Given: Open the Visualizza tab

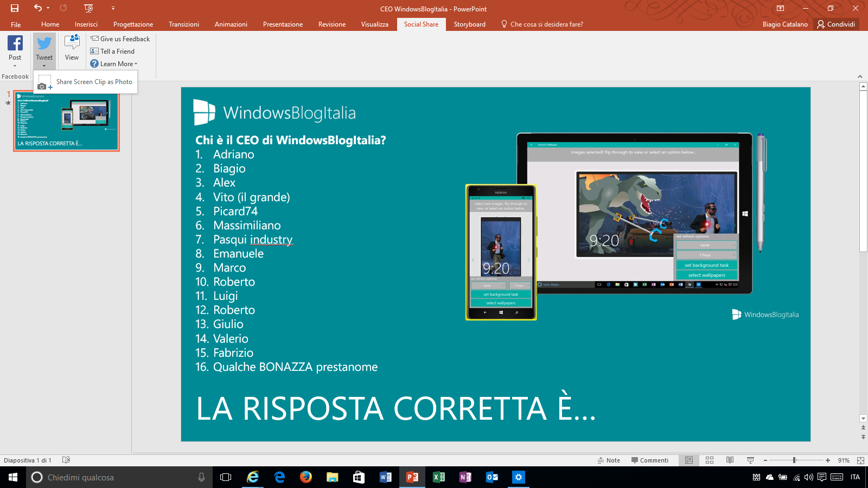Looking at the screenshot, I should 375,24.
